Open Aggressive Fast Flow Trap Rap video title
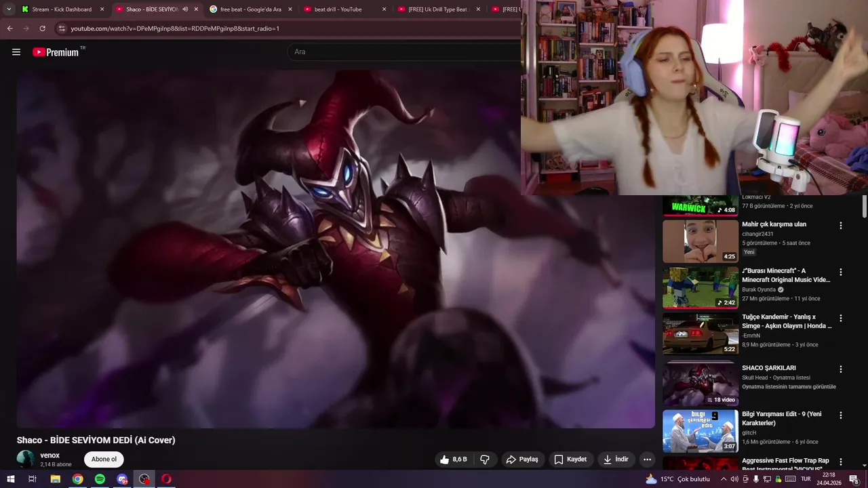 [x=785, y=465]
